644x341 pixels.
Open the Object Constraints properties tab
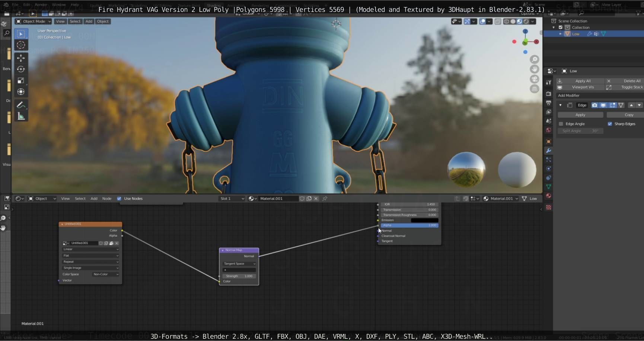click(x=548, y=178)
